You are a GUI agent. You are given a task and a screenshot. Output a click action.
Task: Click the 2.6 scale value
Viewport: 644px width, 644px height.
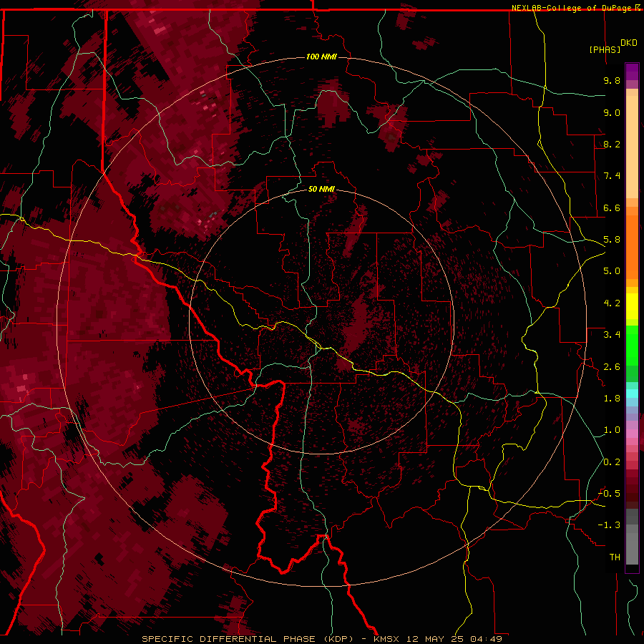[x=612, y=367]
